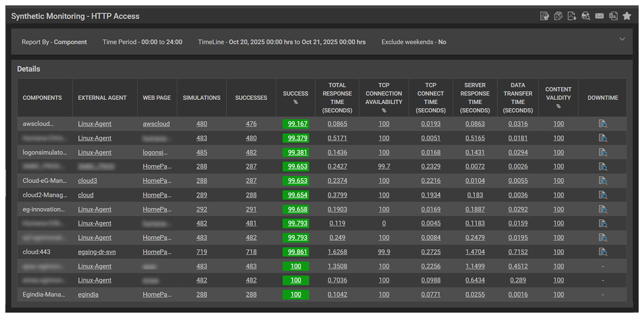Image resolution: width=644 pixels, height=318 pixels.
Task: Open the print preview icon
Action: tap(586, 16)
